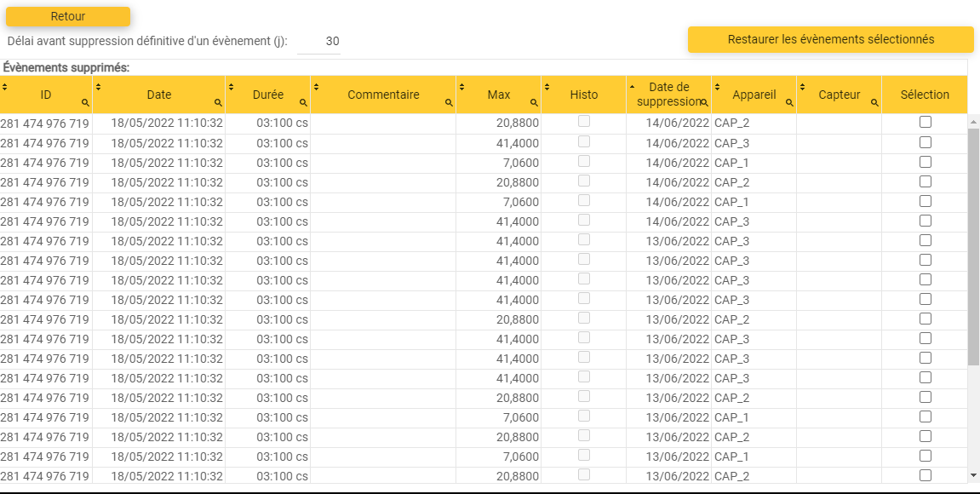
Task: Click sort arrows in Max column header
Action: pyautogui.click(x=461, y=87)
